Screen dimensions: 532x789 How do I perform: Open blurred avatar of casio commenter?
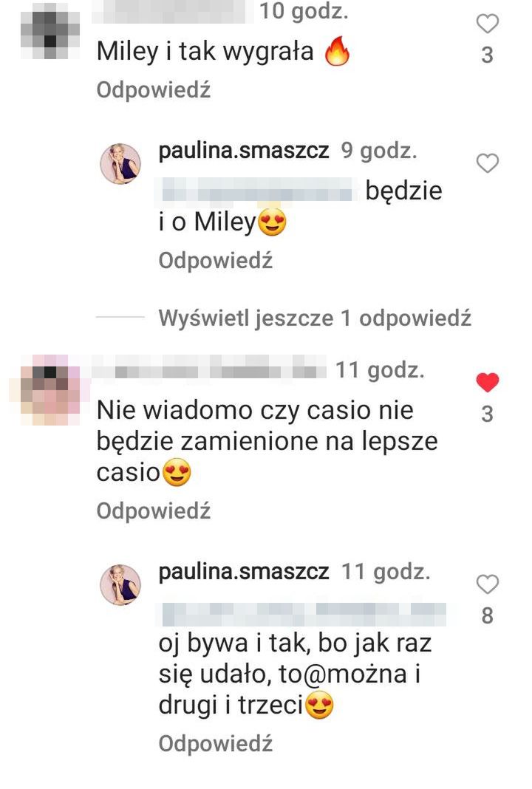click(x=50, y=390)
